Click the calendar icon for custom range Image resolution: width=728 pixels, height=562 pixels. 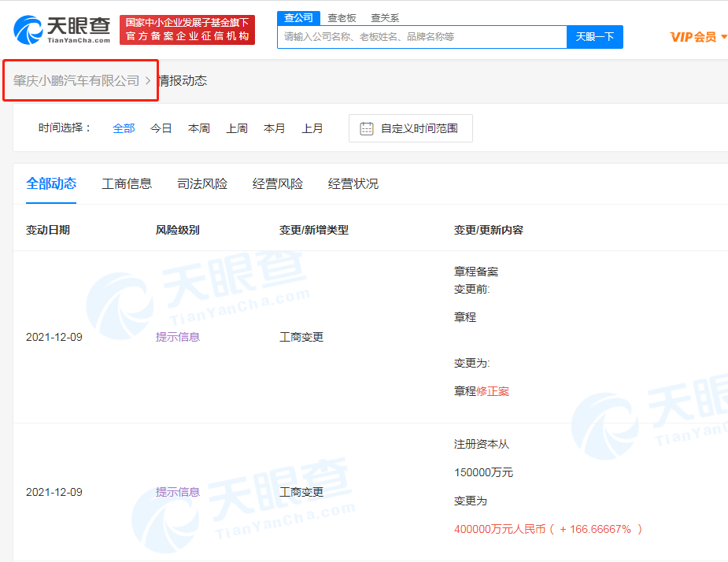[366, 128]
